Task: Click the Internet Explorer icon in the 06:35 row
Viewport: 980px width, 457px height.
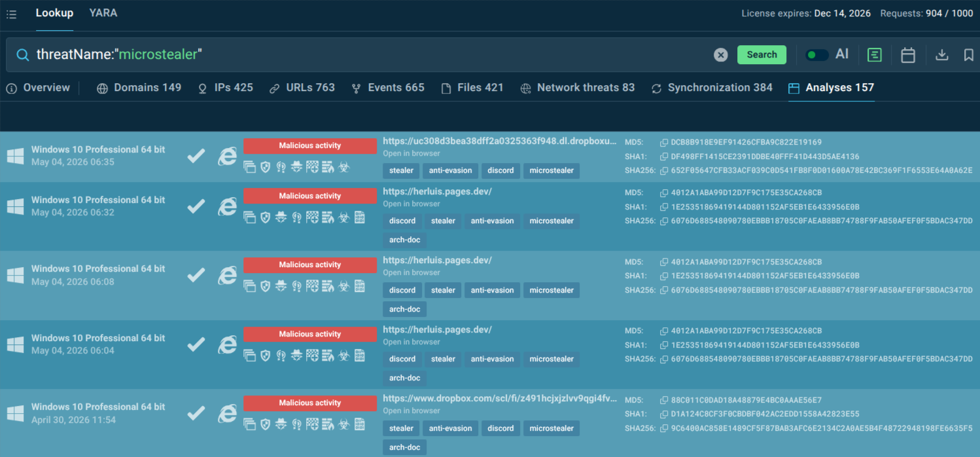Action: [x=227, y=156]
